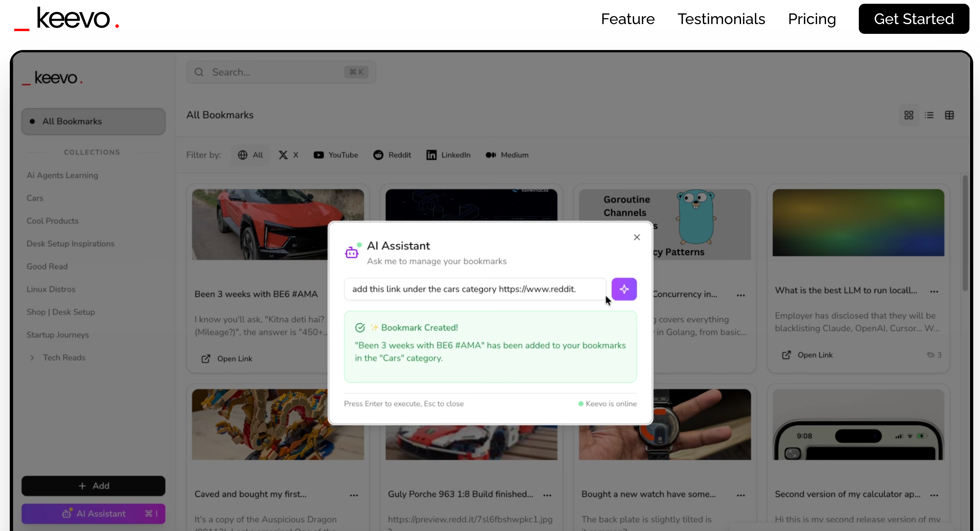This screenshot has height=531, width=980.
Task: Filter bookmarks by X
Action: 288,155
